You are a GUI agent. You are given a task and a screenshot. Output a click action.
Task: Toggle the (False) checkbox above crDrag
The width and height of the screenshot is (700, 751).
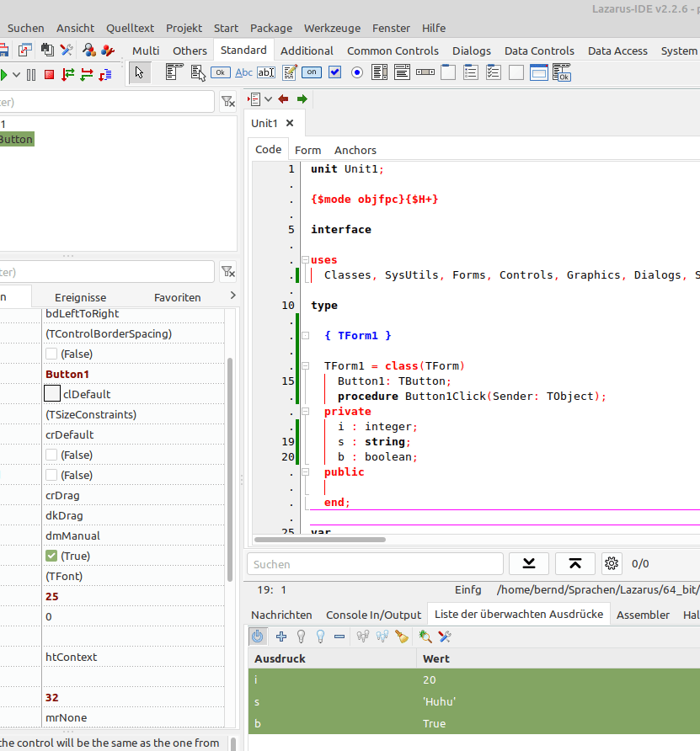point(51,475)
